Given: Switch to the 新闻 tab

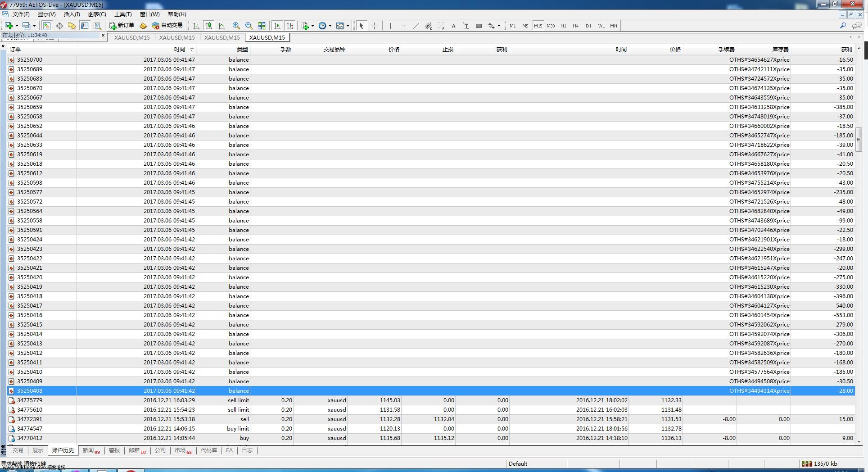Looking at the screenshot, I should pos(91,450).
